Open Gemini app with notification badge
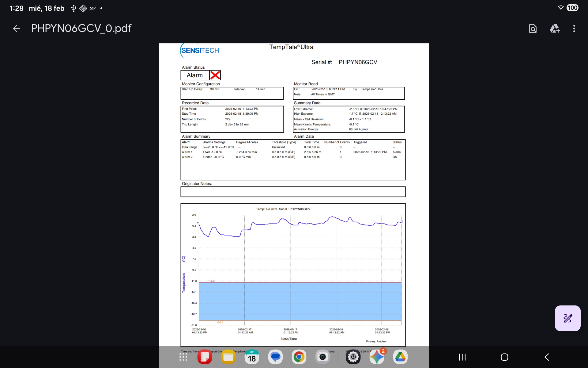 tap(377, 357)
